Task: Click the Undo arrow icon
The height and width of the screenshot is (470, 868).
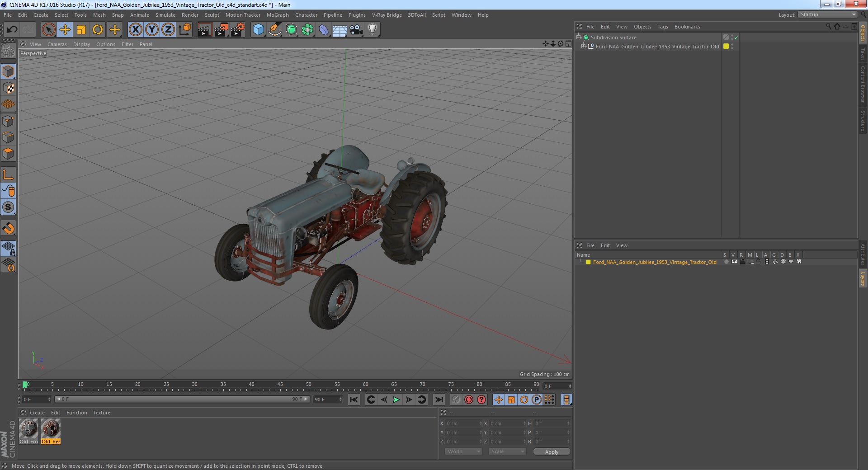Action: pos(12,30)
